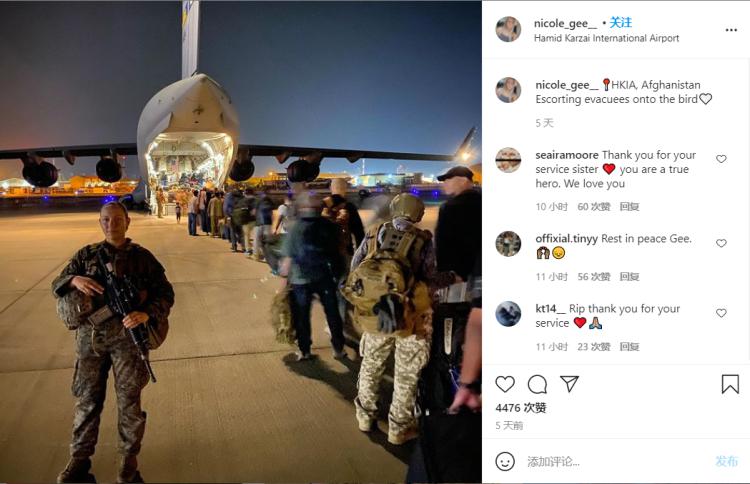Open Hamid Karzai International Airport location

coord(606,38)
